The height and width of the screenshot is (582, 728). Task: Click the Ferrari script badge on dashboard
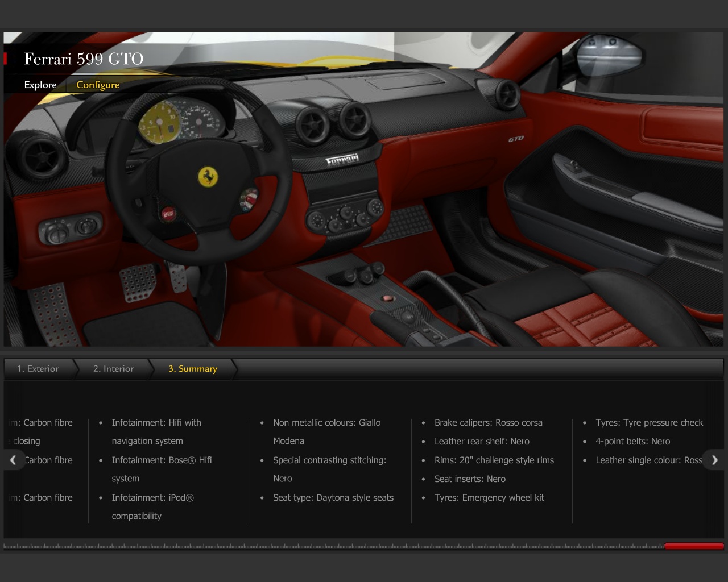[342, 161]
